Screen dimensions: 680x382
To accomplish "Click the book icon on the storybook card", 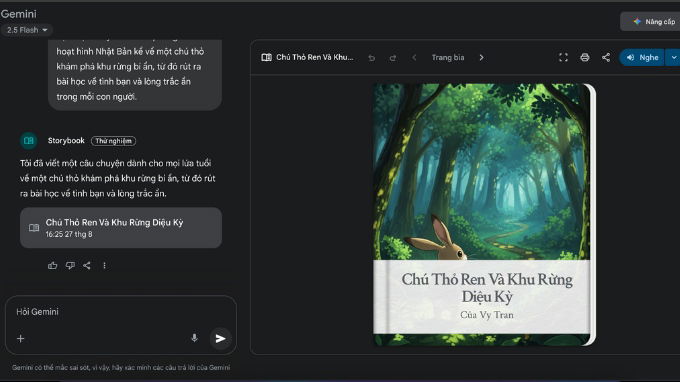I will coord(34,228).
